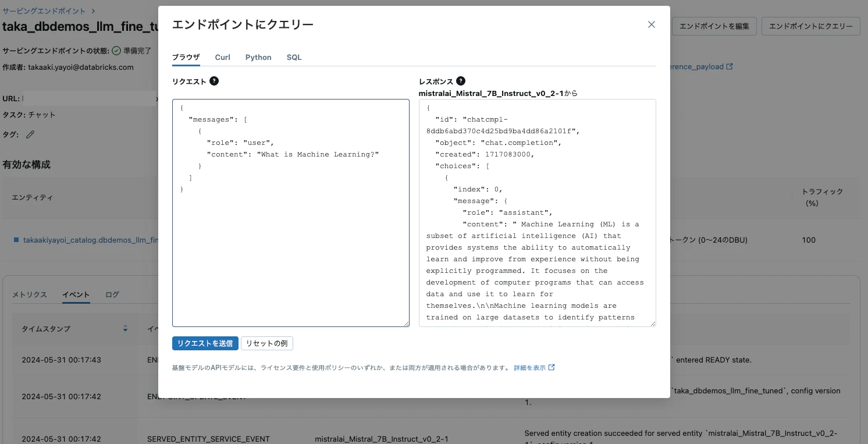The height and width of the screenshot is (444, 868).
Task: Switch to the Curl tab
Action: pos(222,57)
